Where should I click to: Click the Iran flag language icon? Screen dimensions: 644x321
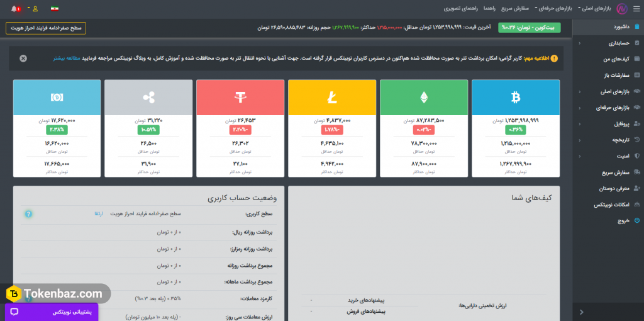click(55, 8)
